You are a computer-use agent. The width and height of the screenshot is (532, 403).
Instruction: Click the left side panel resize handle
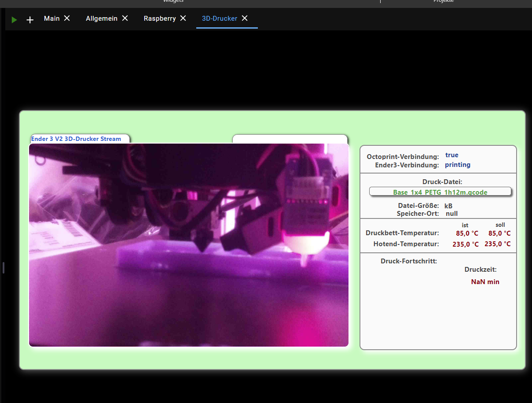tap(3, 267)
